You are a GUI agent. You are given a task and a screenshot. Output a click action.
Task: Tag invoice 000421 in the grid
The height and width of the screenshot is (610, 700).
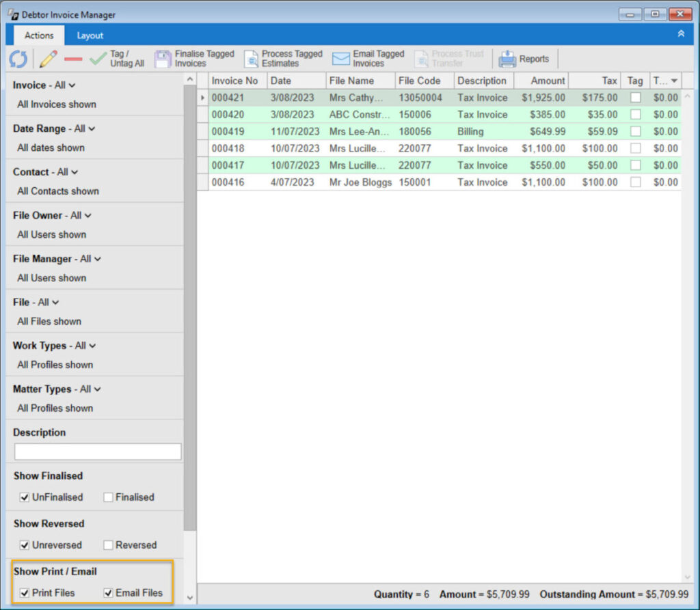(x=635, y=98)
